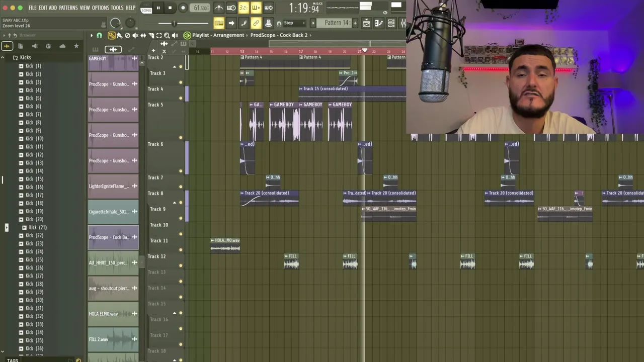The width and height of the screenshot is (644, 362).
Task: Open the browser Favorites star tab
Action: pos(76,46)
